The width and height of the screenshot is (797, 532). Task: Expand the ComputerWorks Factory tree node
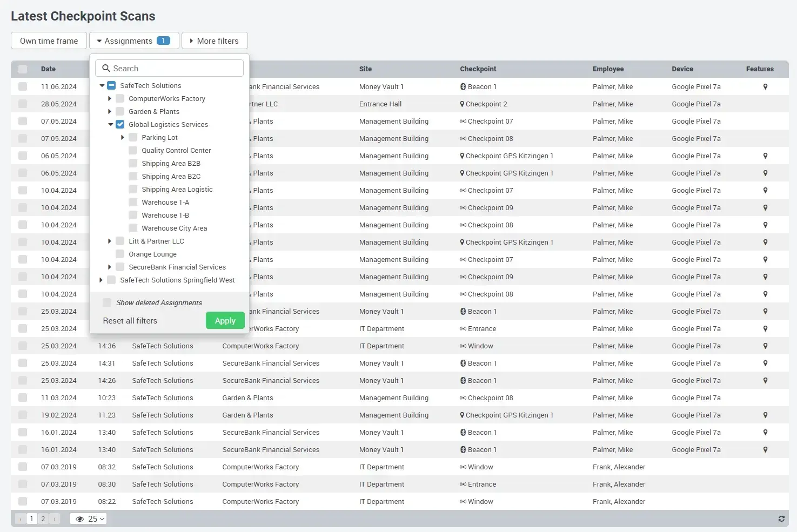coord(110,98)
